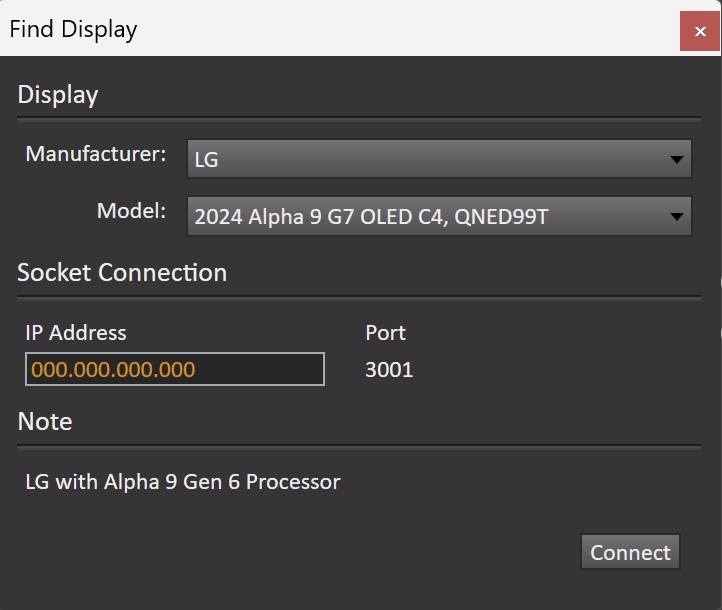Open the Model dropdown list
The width and height of the screenshot is (722, 610).
[439, 216]
